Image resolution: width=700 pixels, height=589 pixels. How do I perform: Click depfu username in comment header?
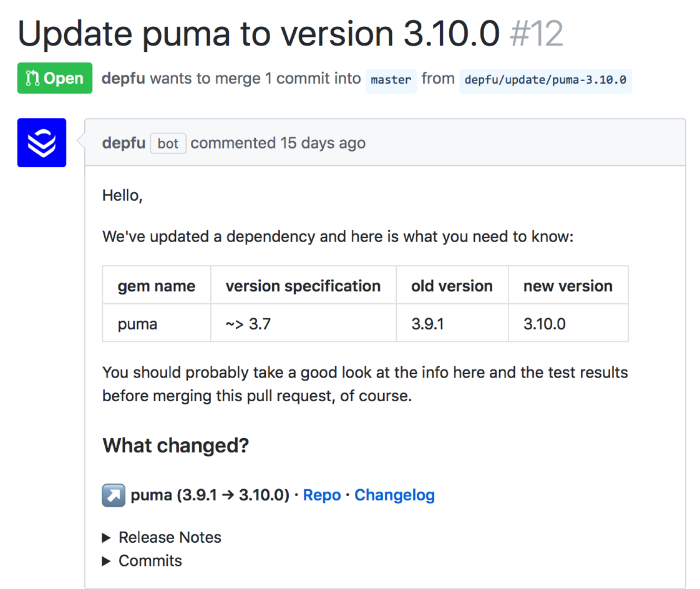pyautogui.click(x=124, y=143)
